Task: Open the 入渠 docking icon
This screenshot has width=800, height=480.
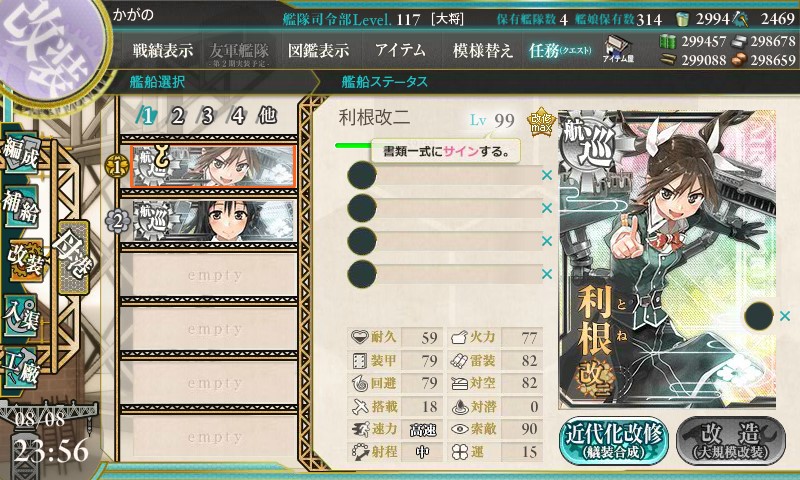Action: point(21,315)
